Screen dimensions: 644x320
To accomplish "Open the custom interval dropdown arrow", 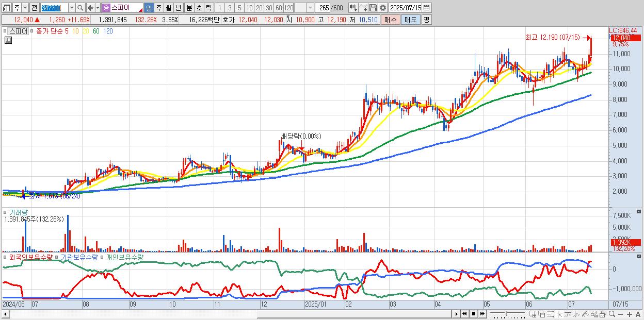I will 310,8.
